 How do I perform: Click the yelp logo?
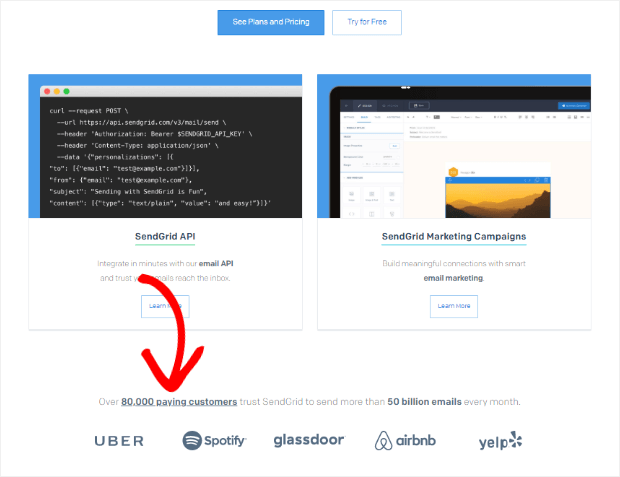[501, 441]
